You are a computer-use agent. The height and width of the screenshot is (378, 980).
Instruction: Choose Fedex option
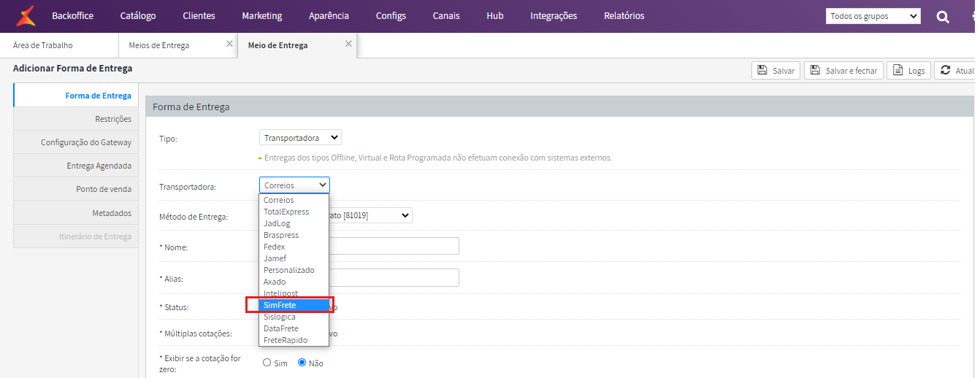pos(294,247)
